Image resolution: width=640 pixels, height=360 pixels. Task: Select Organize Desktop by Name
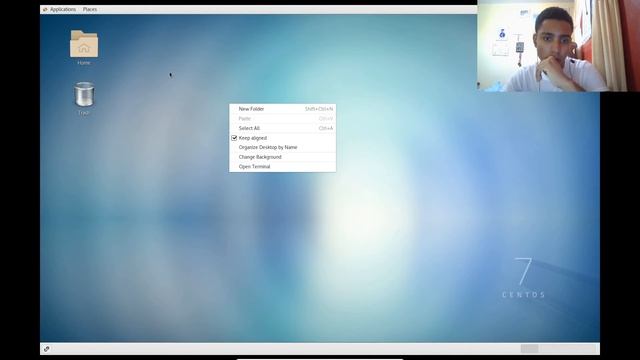pyautogui.click(x=282, y=147)
